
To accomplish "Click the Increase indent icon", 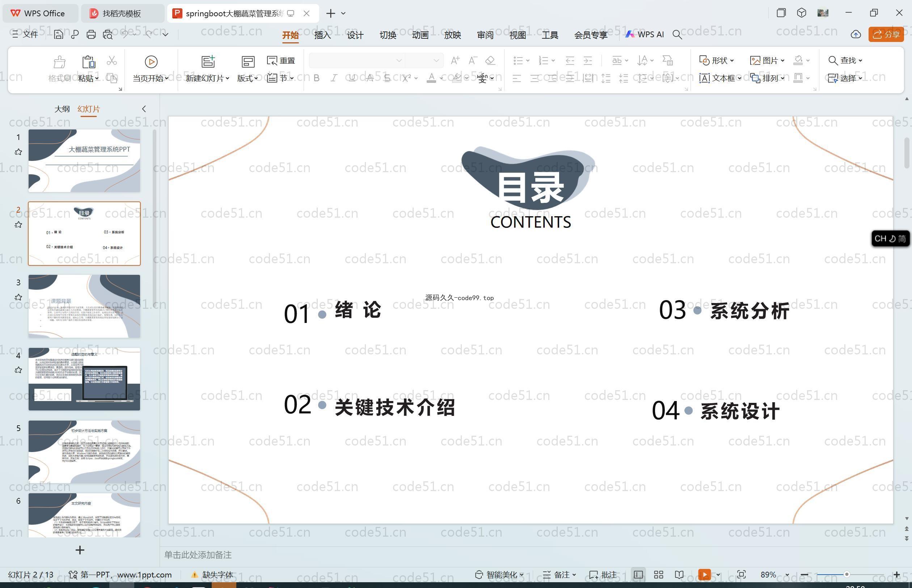I will pyautogui.click(x=588, y=60).
